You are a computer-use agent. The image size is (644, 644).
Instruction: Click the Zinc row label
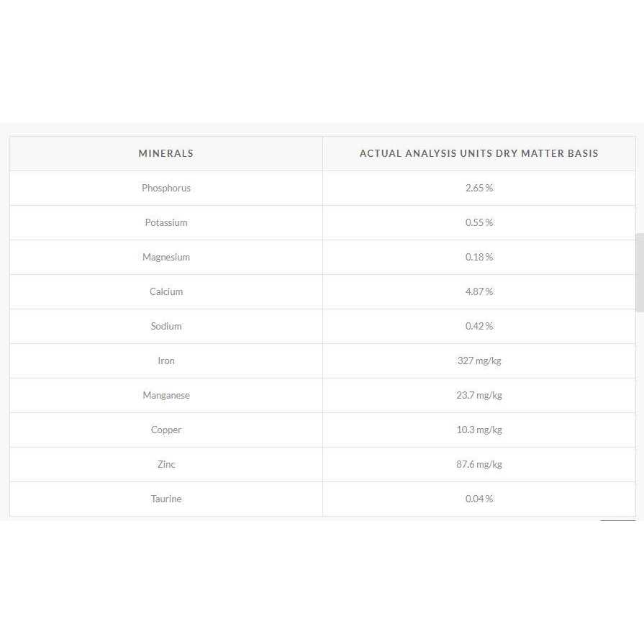point(166,464)
